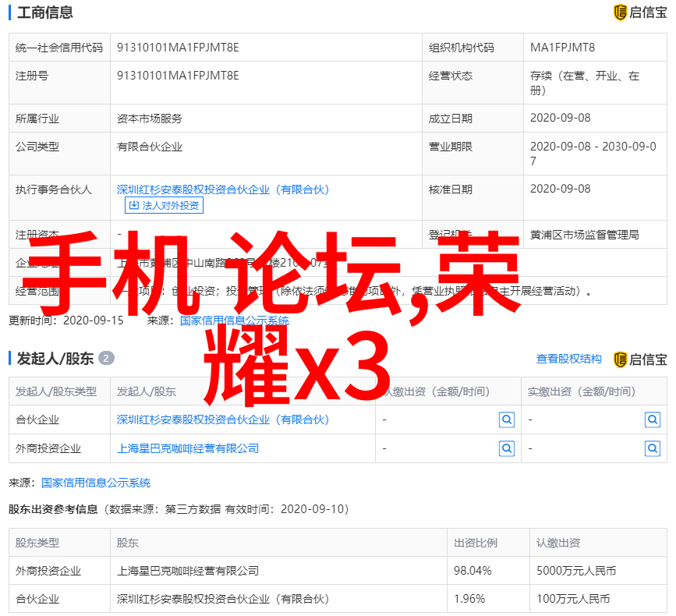Open 国家信用信息公示系统 link beside 更新时间

click(x=234, y=320)
